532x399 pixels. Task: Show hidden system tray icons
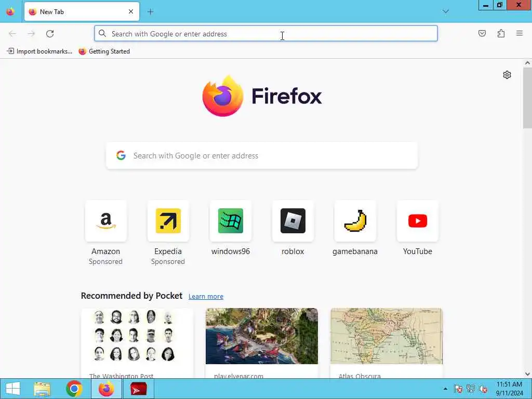pyautogui.click(x=445, y=389)
